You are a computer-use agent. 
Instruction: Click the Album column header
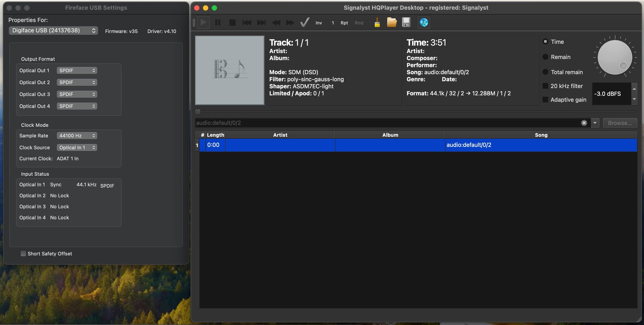[390, 135]
